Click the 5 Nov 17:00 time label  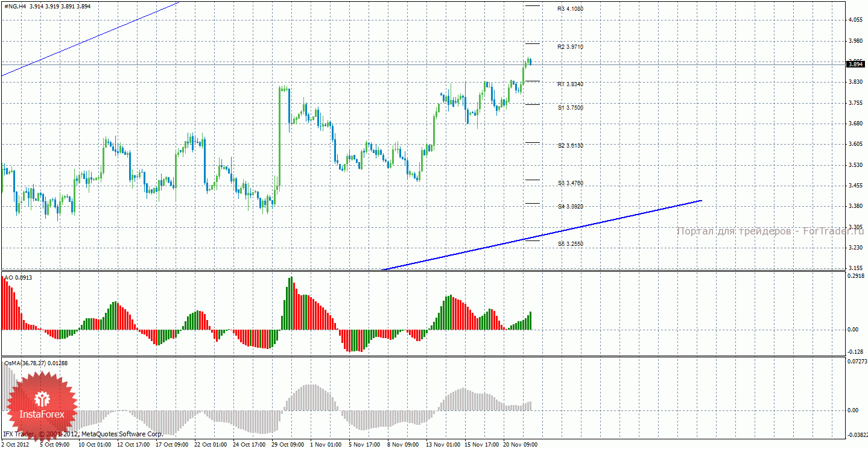click(x=364, y=445)
